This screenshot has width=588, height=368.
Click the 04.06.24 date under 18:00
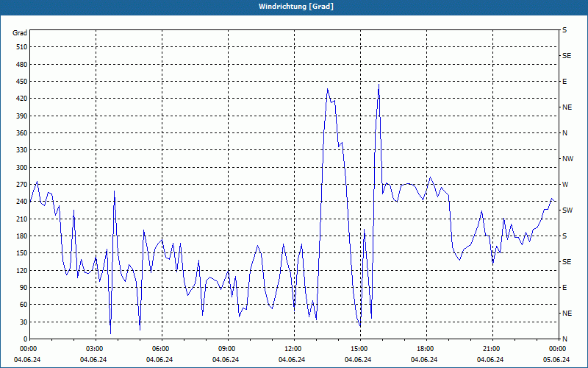(424, 360)
